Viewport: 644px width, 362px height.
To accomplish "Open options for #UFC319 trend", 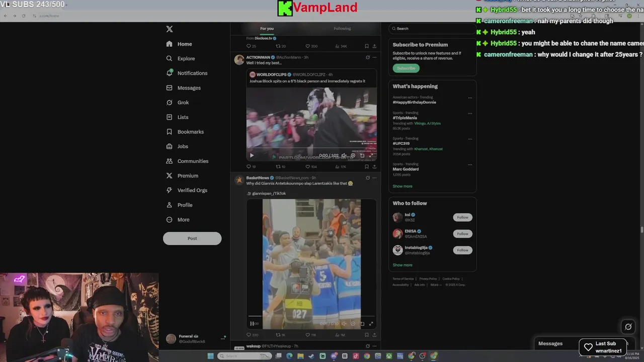I will pos(470,139).
